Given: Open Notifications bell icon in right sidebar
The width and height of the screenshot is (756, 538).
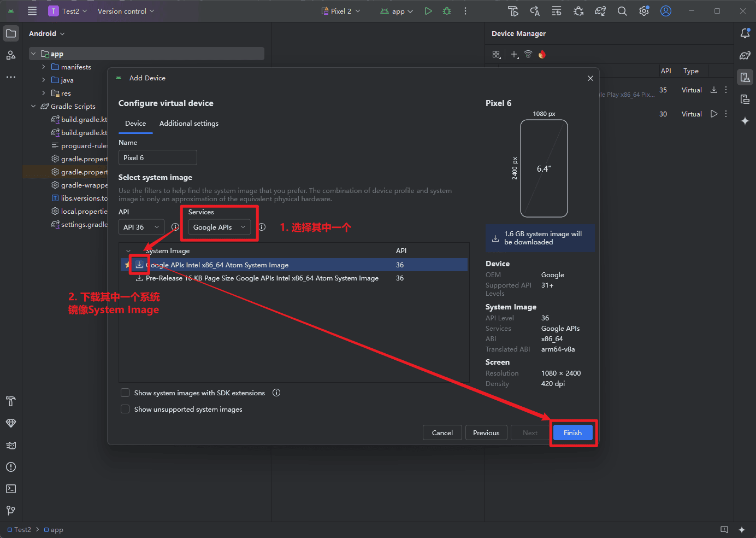Looking at the screenshot, I should [x=745, y=33].
